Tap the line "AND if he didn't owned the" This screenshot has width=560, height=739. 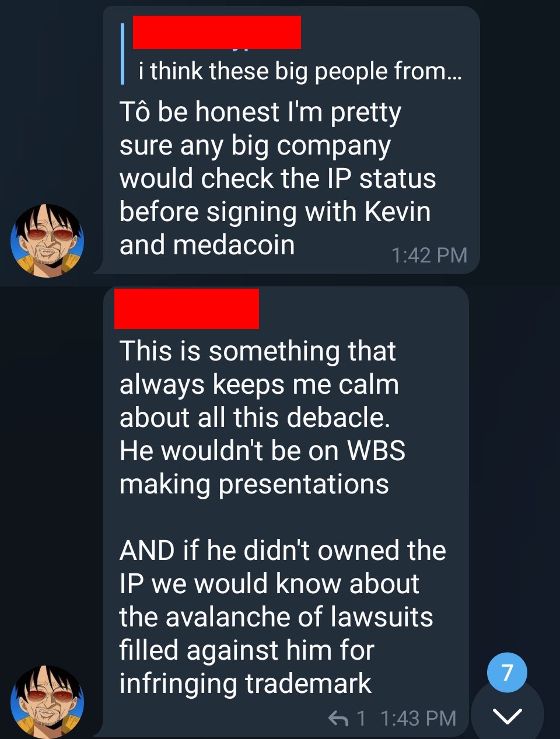(283, 550)
